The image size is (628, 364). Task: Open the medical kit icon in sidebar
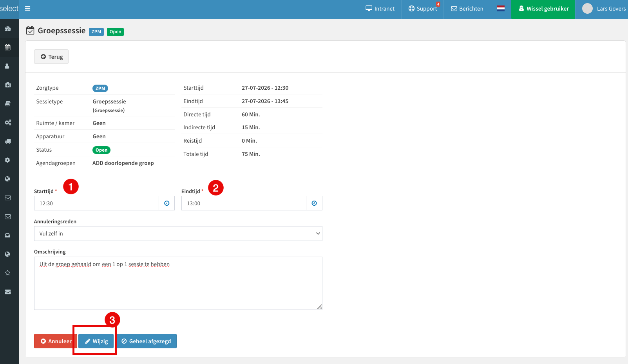tap(7, 85)
